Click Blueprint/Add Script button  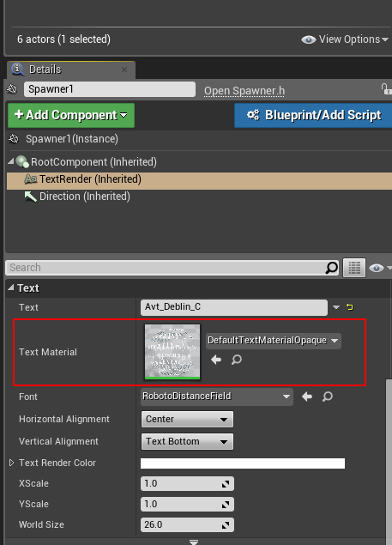pyautogui.click(x=313, y=115)
